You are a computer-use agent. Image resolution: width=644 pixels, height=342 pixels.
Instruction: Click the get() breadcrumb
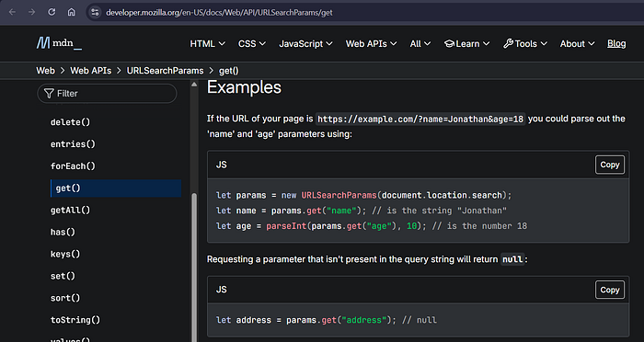click(x=229, y=71)
